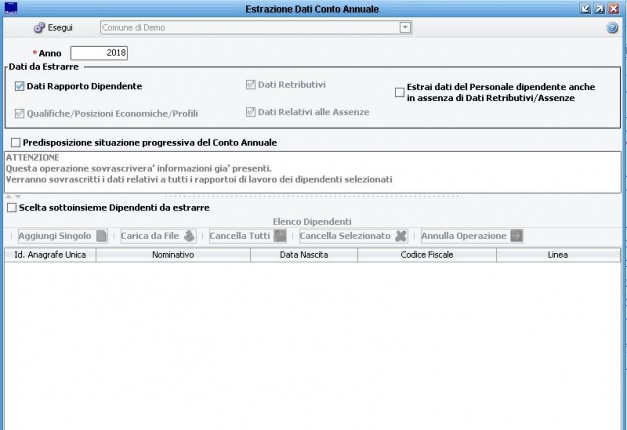Click the panel collapse arrows below warning box
627x430 pixels.
pos(13,196)
